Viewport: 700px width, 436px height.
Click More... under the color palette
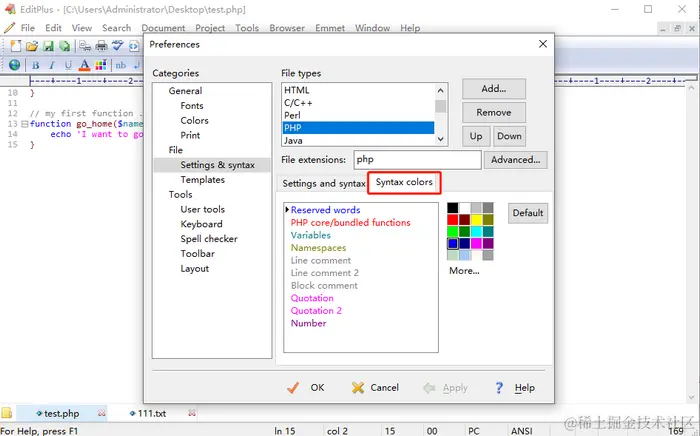464,270
